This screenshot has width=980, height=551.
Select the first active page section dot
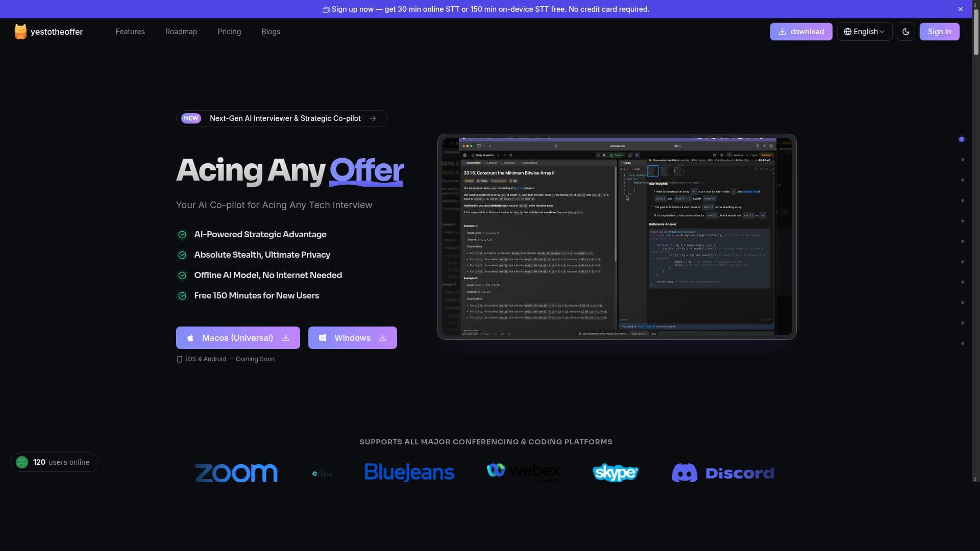962,139
